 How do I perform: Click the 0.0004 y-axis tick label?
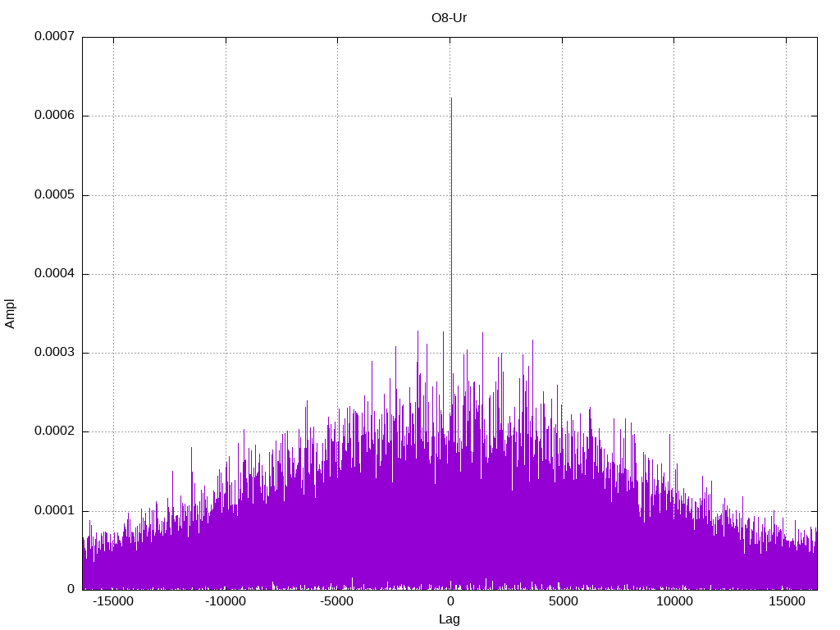pos(54,274)
